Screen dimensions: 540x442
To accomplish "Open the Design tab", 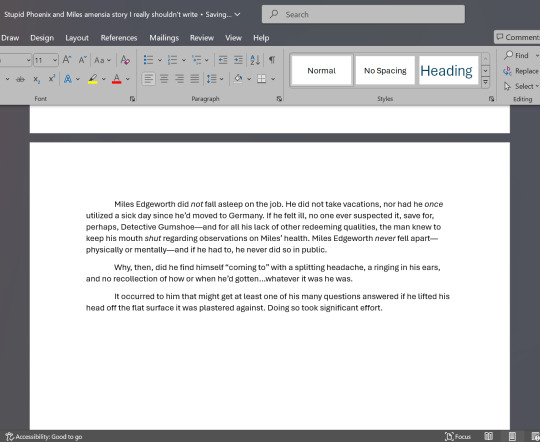I will pos(42,38).
